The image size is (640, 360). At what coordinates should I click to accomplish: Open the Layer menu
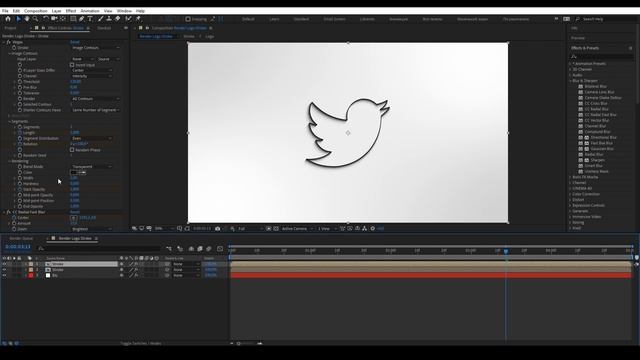pos(57,11)
